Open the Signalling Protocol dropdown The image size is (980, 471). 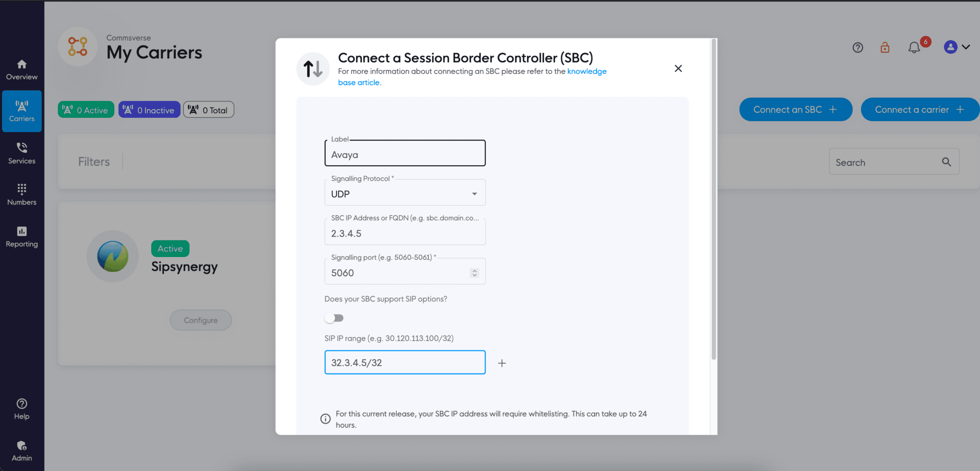coord(405,193)
